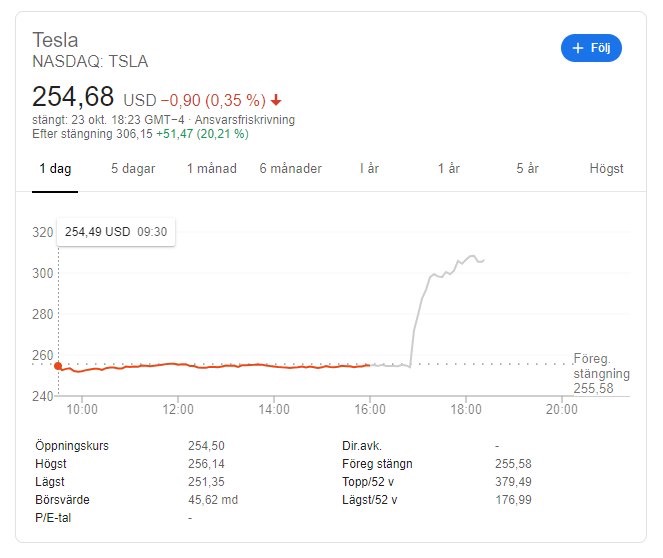Viewport: 663px width, 558px height.
Task: Open the 5 år chart range
Action: 527,169
